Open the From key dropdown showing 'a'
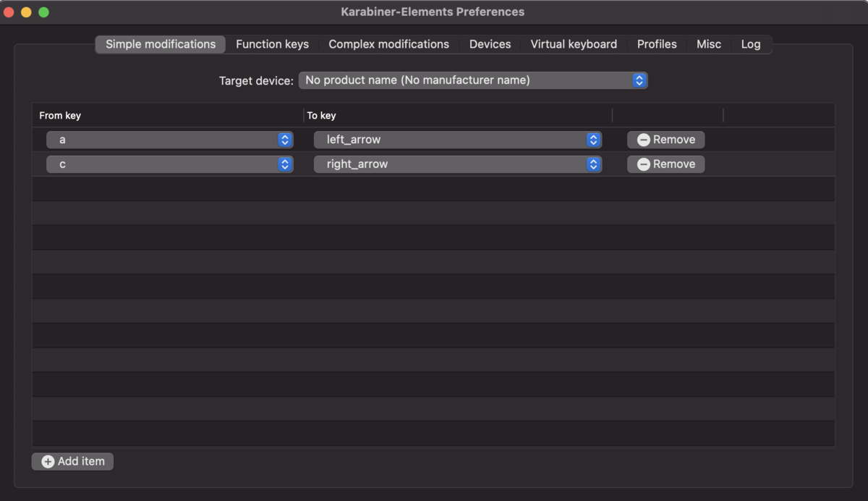The height and width of the screenshot is (501, 868). [170, 140]
